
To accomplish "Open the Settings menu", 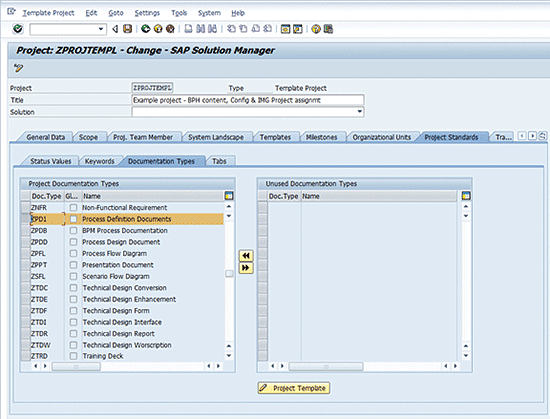I will coord(147,13).
